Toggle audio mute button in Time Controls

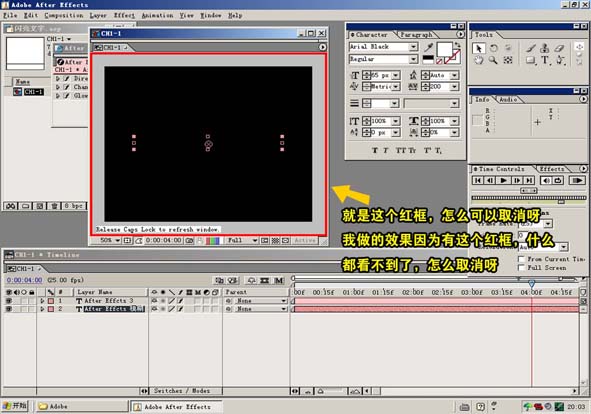click(545, 180)
